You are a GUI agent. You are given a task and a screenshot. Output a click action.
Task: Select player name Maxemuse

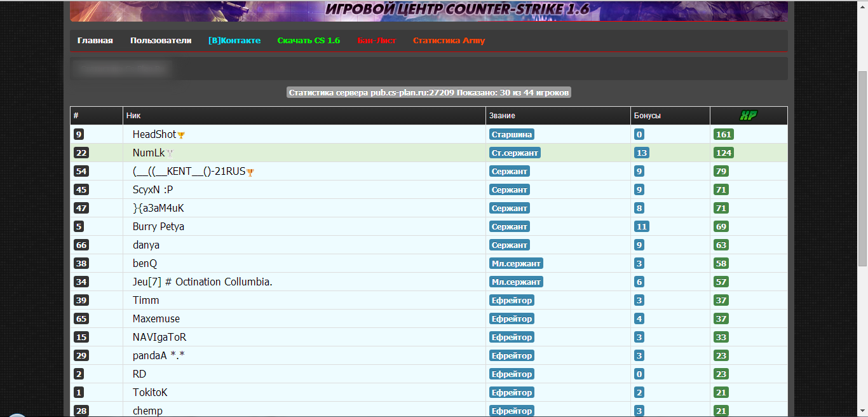click(156, 319)
